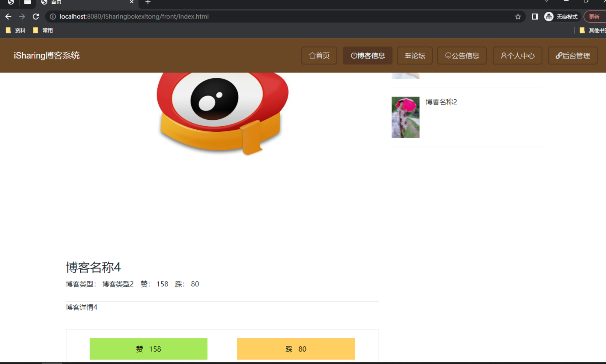Open the 博客名称2 thumbnail image
Image resolution: width=606 pixels, height=364 pixels.
pos(405,117)
